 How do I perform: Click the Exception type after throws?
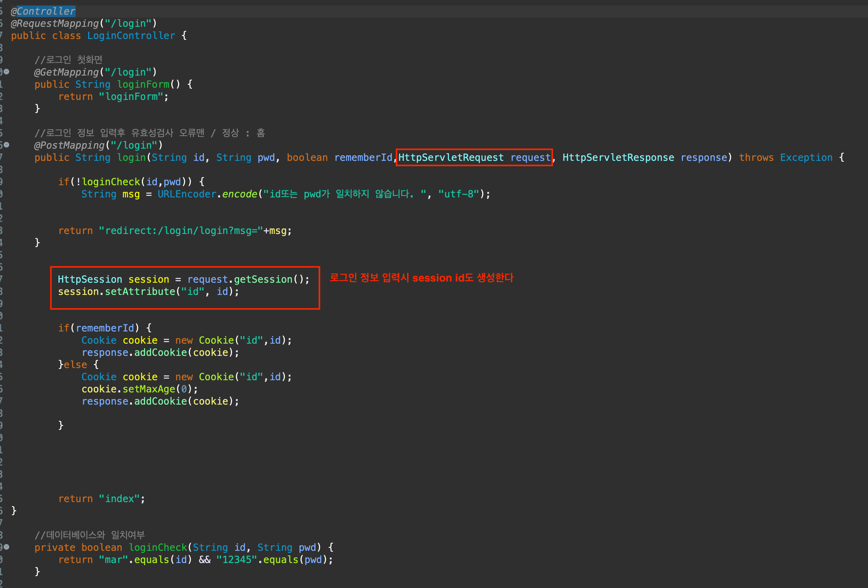[806, 158]
